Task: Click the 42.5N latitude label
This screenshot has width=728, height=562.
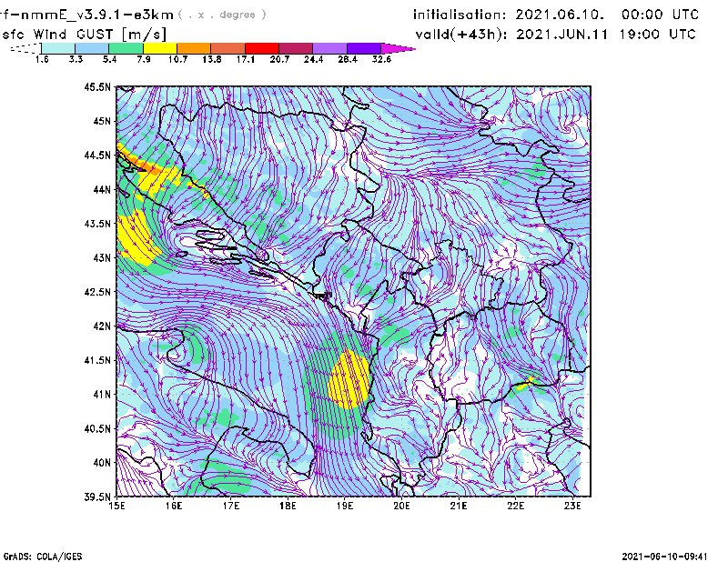Action: click(x=97, y=292)
